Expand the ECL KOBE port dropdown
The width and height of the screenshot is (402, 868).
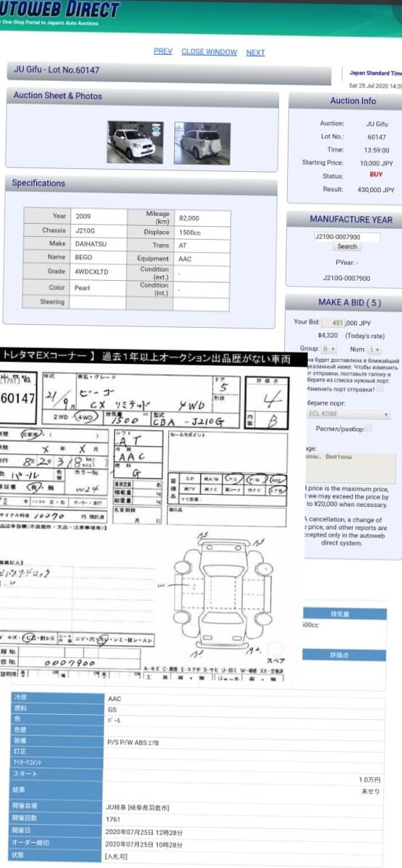(349, 415)
